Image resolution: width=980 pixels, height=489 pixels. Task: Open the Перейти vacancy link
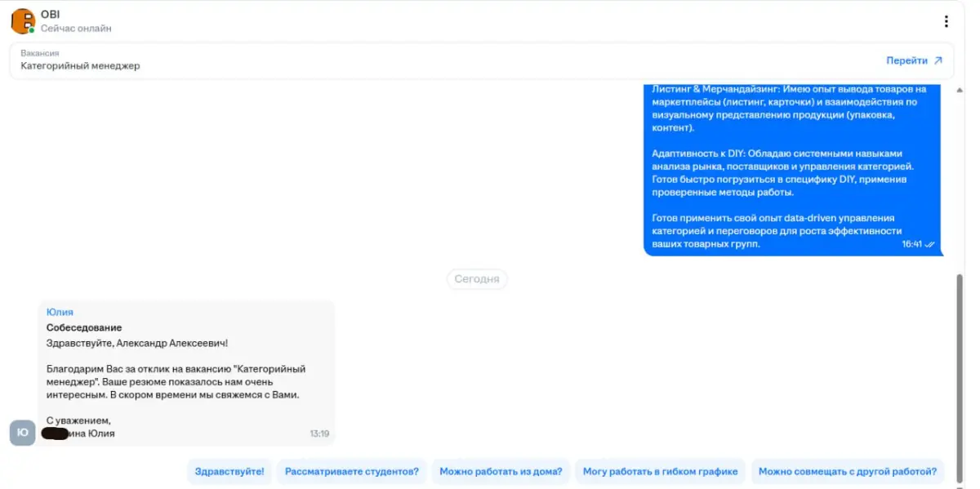(x=906, y=60)
